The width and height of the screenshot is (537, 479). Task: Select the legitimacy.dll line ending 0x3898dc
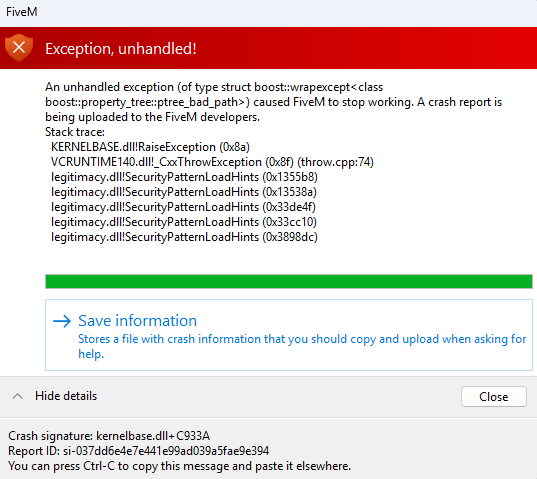pyautogui.click(x=184, y=237)
